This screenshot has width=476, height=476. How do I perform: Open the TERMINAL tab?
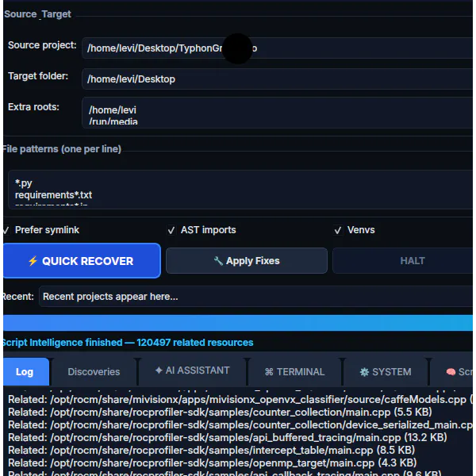coord(294,371)
